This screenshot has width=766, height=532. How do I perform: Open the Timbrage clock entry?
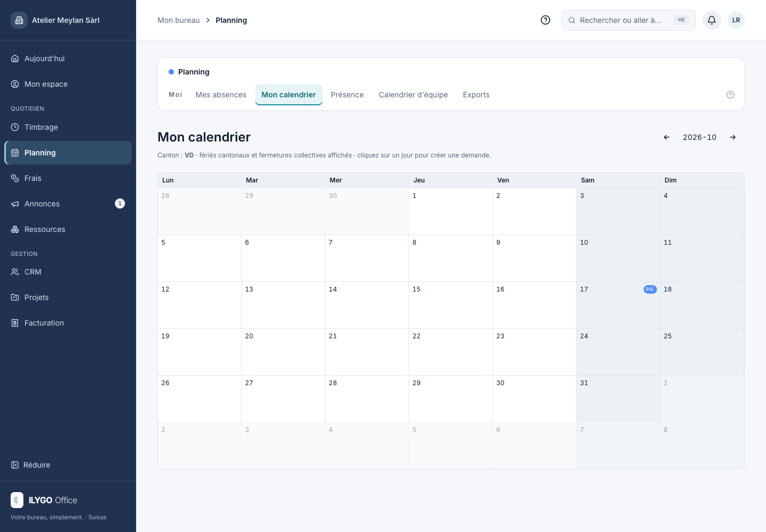click(68, 127)
